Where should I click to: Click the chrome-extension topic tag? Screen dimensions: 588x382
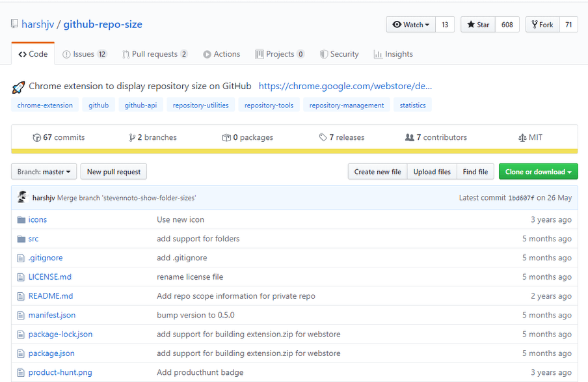pos(45,105)
